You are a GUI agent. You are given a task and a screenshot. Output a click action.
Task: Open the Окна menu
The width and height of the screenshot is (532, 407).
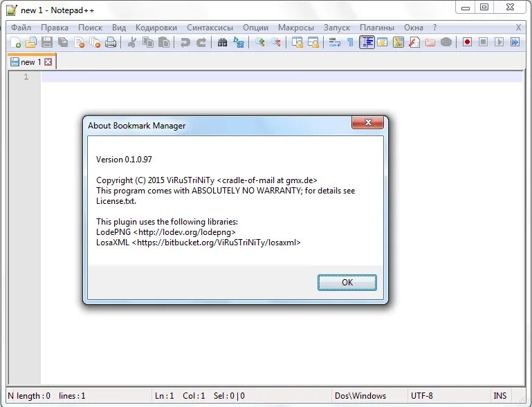click(414, 28)
